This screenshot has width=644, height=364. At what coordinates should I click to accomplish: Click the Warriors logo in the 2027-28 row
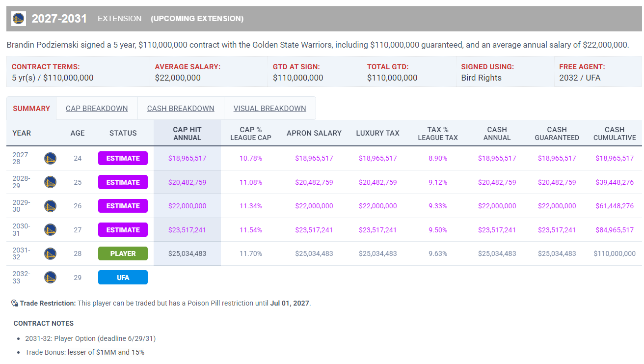click(50, 158)
